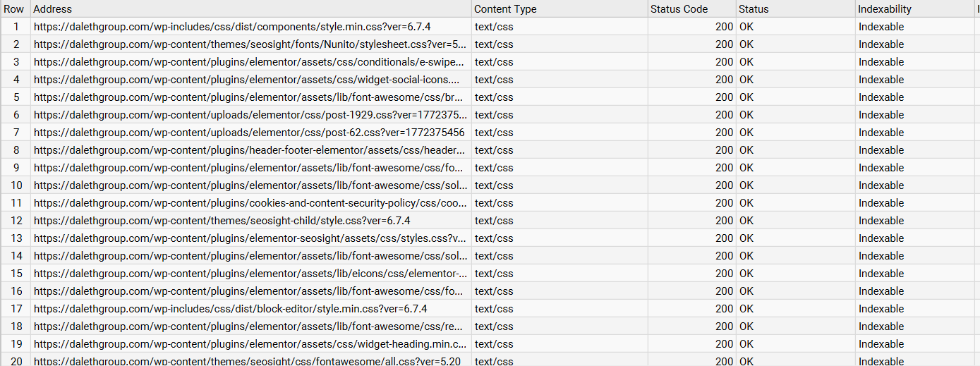Click the text/css cell in row 5

494,97
